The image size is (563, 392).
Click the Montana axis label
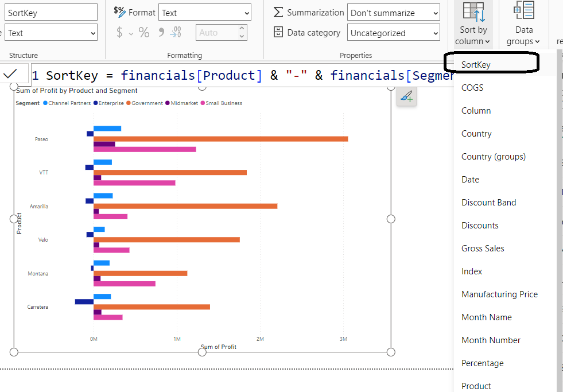pos(38,274)
